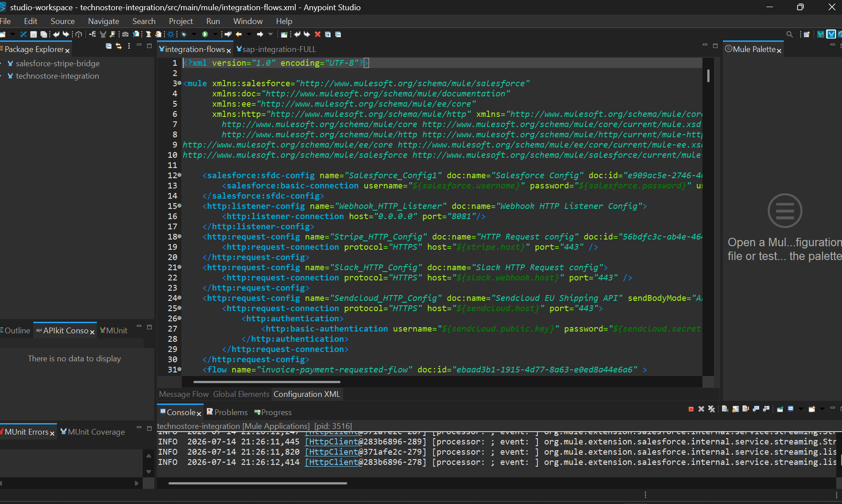Collapse the mule element fold at line 3
This screenshot has height=504, width=842.
coord(180,83)
